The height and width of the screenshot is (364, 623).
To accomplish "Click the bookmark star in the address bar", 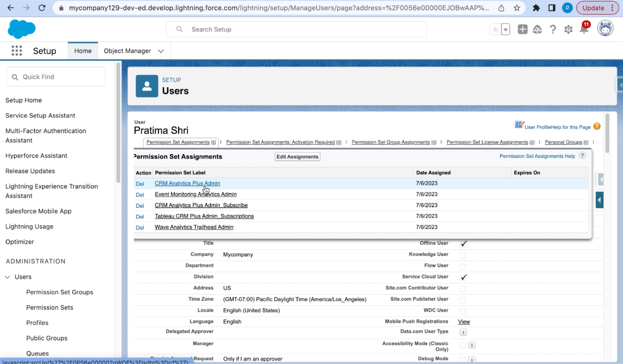I will tap(516, 7).
